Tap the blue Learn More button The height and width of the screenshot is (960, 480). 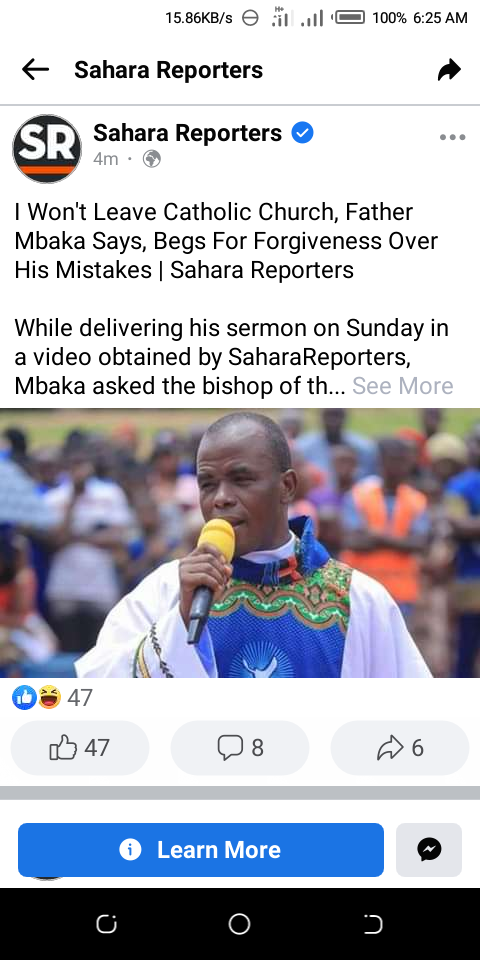(201, 850)
